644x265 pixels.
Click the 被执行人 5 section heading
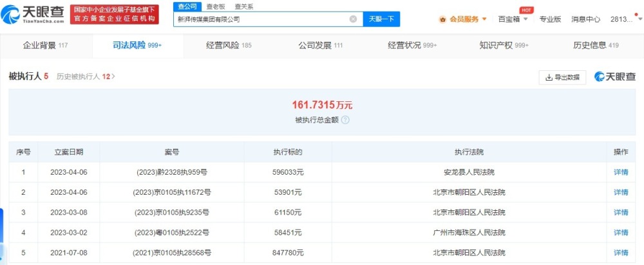click(x=29, y=76)
